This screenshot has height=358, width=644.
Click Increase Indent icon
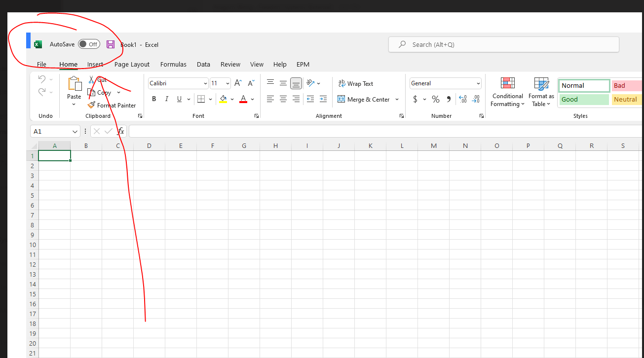(x=323, y=99)
